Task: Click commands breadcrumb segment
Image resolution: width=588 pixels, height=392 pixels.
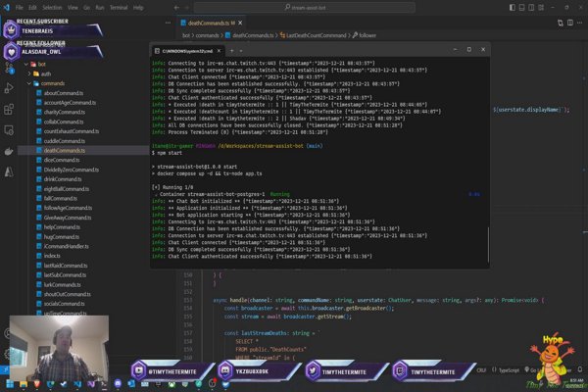Action: point(207,35)
